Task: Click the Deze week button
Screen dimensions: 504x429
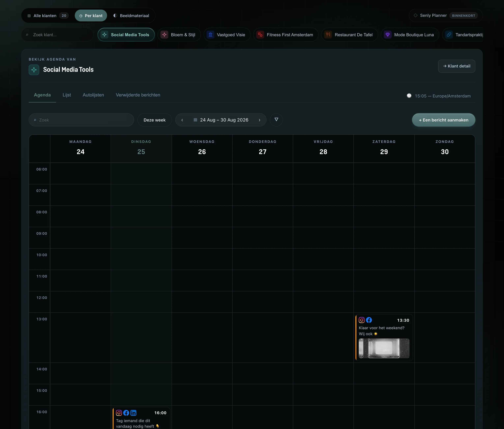Action: 155,120
